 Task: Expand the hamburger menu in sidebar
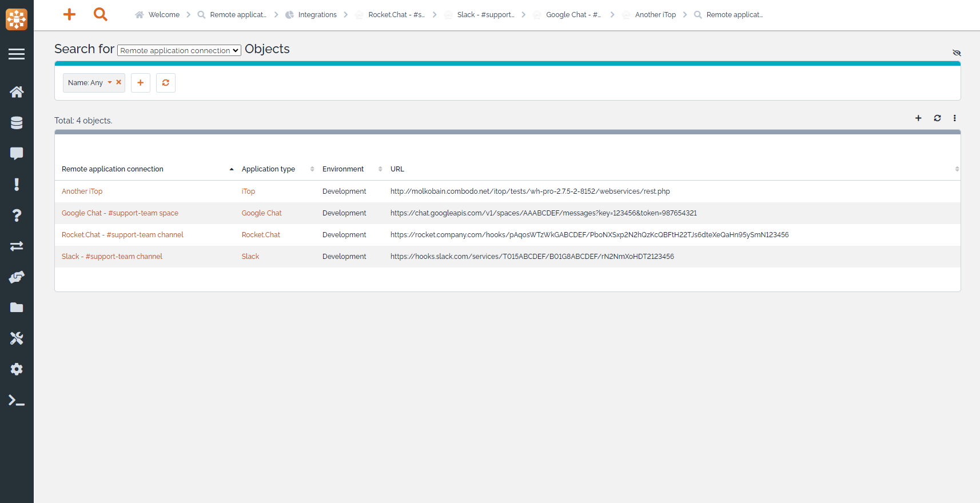click(x=17, y=54)
